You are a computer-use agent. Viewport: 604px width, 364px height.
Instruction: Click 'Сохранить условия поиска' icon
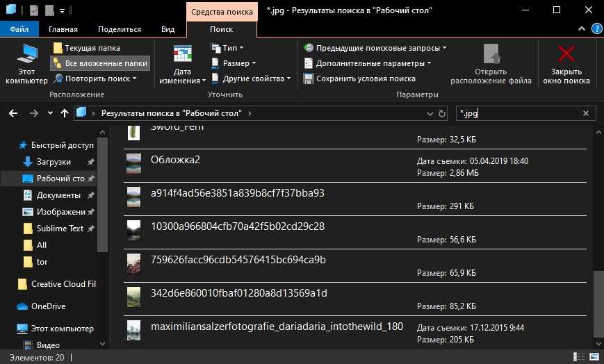click(309, 78)
